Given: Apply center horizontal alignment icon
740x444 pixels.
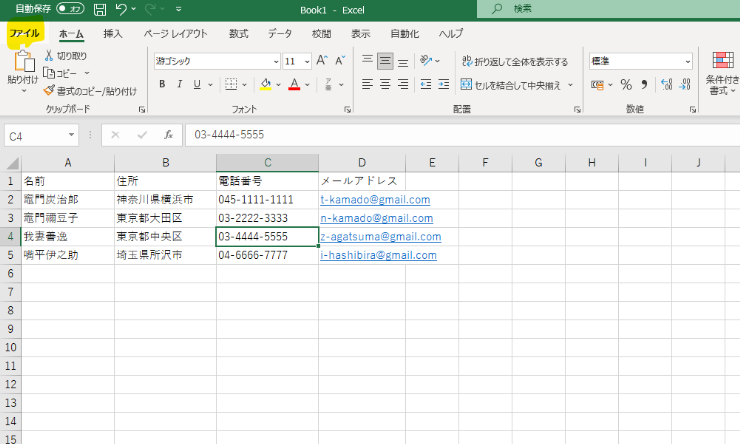Looking at the screenshot, I should tap(385, 84).
